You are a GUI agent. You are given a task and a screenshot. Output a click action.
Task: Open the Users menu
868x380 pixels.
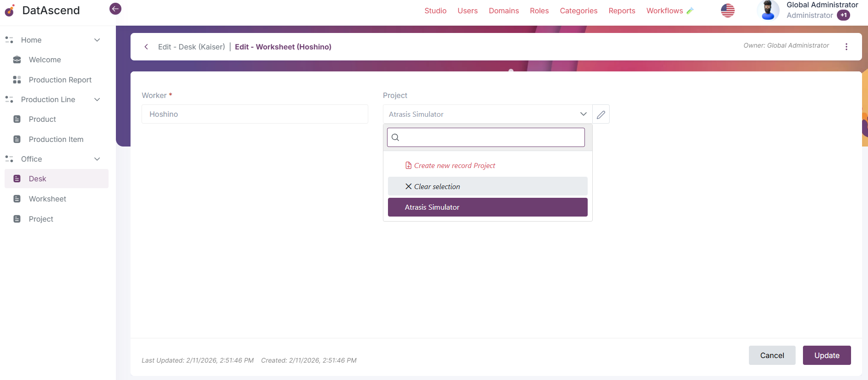(x=467, y=11)
